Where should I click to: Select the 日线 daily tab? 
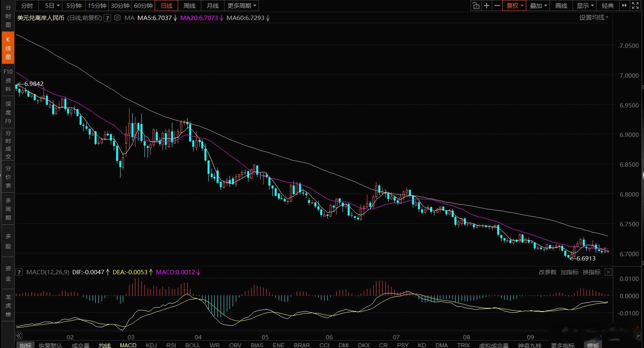(166, 5)
